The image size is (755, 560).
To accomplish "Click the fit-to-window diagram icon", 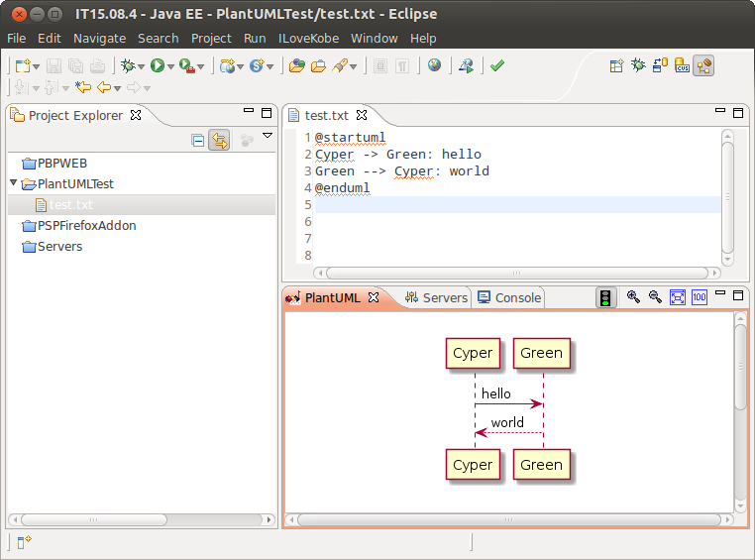I will click(678, 297).
